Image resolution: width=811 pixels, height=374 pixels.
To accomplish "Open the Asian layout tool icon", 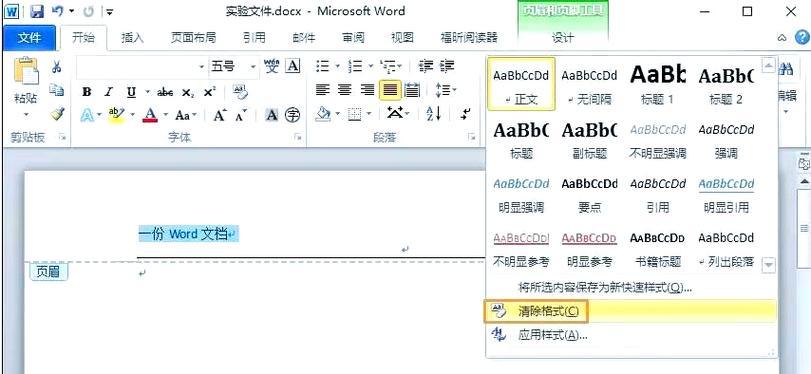I will pyautogui.click(x=395, y=114).
